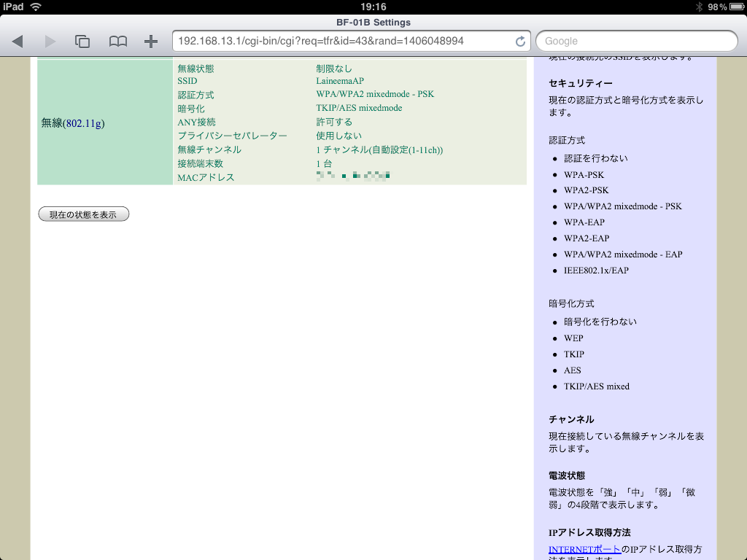Reload page with the refresh icon

[520, 42]
